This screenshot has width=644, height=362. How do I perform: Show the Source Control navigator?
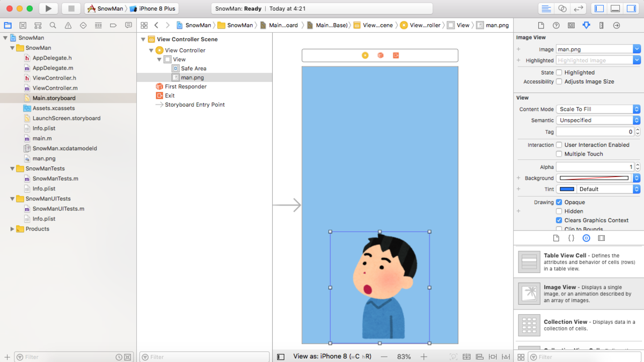click(23, 25)
